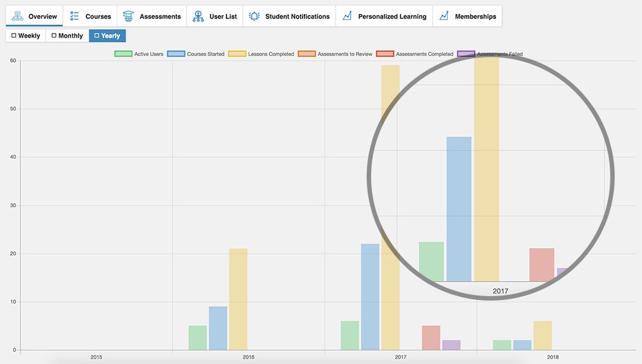
Task: Click the 2016 Lessons Completed bar
Action: 238,299
